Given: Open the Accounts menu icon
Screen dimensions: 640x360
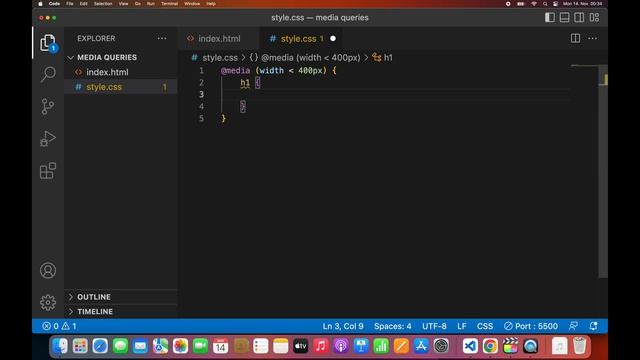Looking at the screenshot, I should tap(48, 270).
